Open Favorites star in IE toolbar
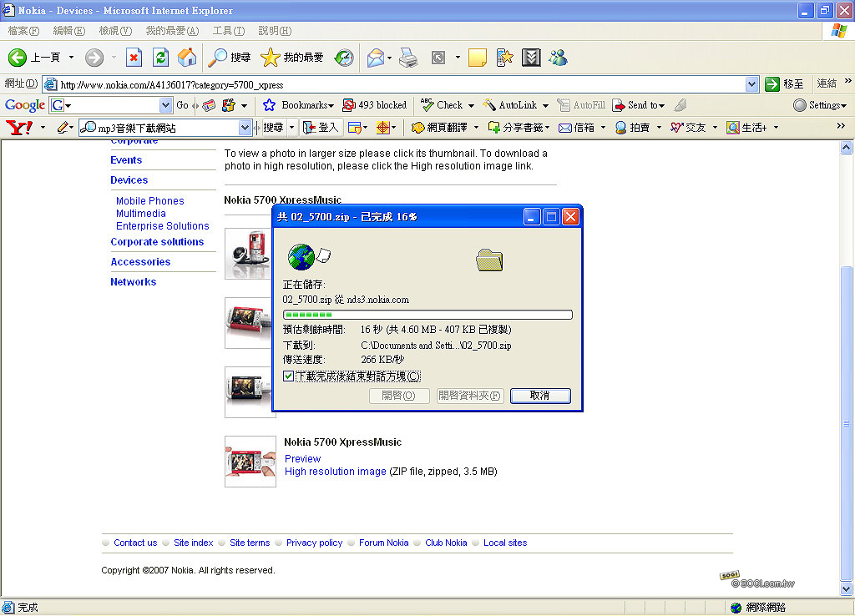Image resolution: width=855 pixels, height=616 pixels. click(x=270, y=58)
